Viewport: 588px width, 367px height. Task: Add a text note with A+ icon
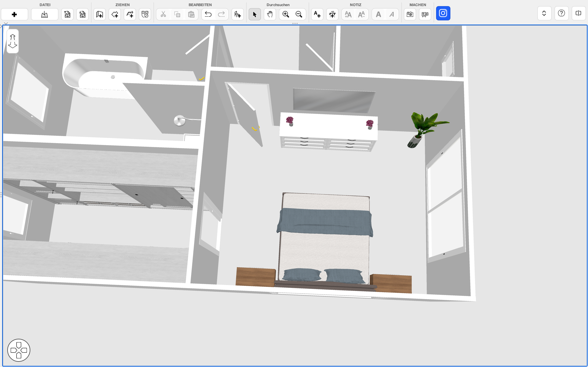(x=317, y=14)
